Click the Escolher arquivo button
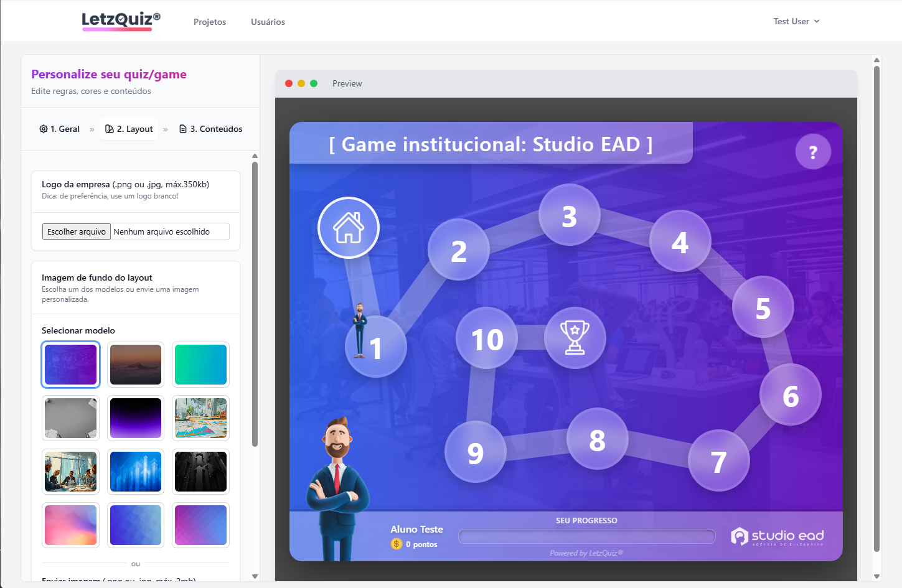The width and height of the screenshot is (902, 588). (x=77, y=231)
